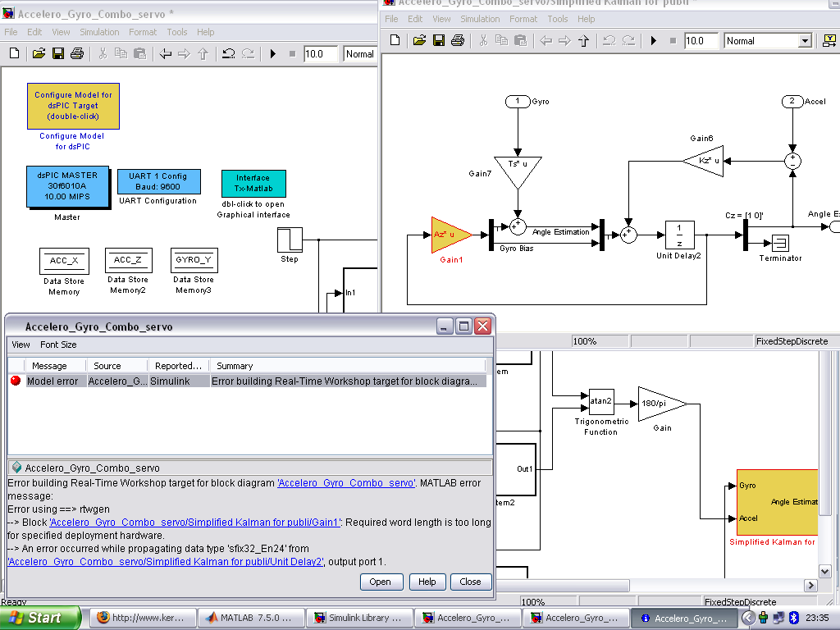Select the dsPIC MASTER 30f6010A block
The width and height of the screenshot is (840, 630).
point(67,186)
